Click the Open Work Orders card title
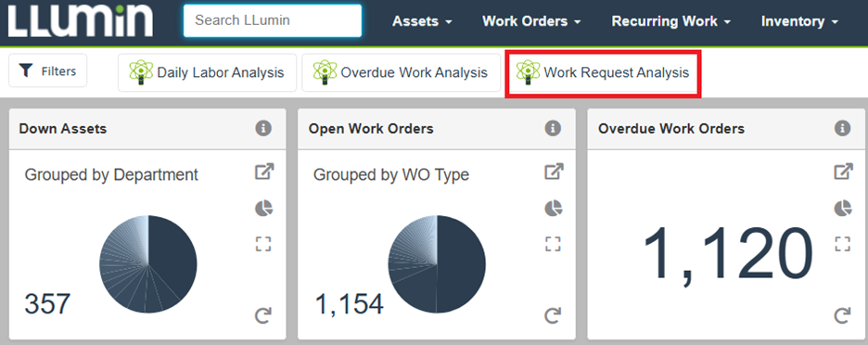Image resolution: width=868 pixels, height=345 pixels. pyautogui.click(x=371, y=129)
